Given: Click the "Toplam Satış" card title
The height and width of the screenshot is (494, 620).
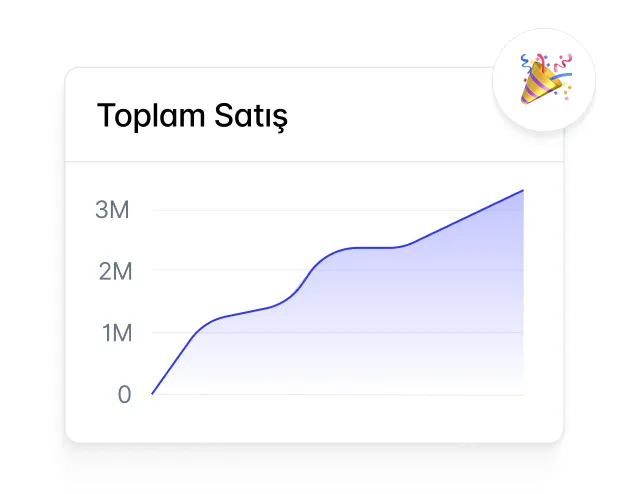Looking at the screenshot, I should (x=192, y=116).
